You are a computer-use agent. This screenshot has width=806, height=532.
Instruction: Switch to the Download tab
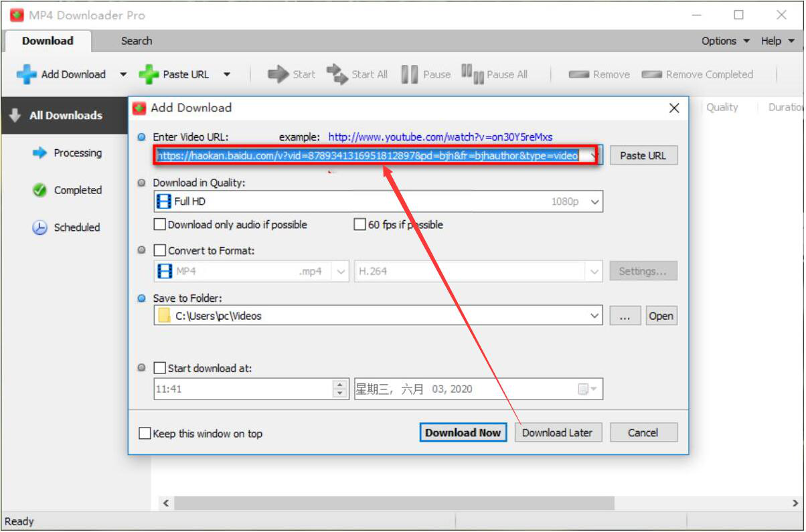click(48, 41)
